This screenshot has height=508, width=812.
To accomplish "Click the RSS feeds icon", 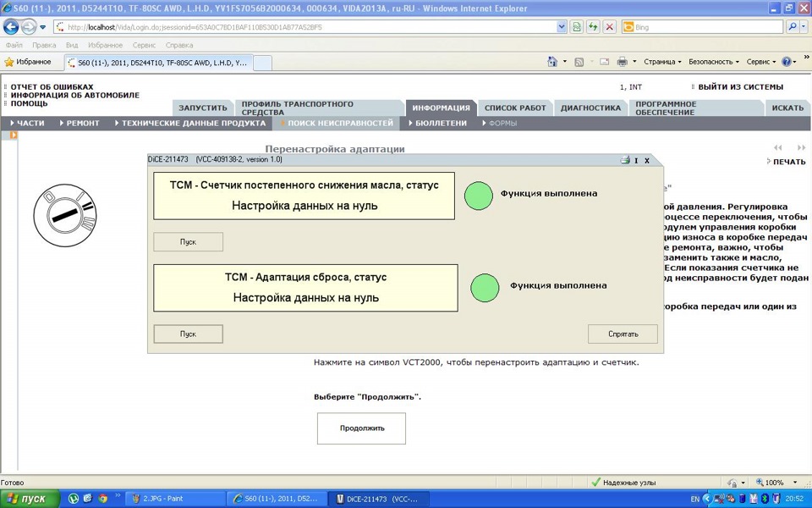I will pyautogui.click(x=579, y=62).
